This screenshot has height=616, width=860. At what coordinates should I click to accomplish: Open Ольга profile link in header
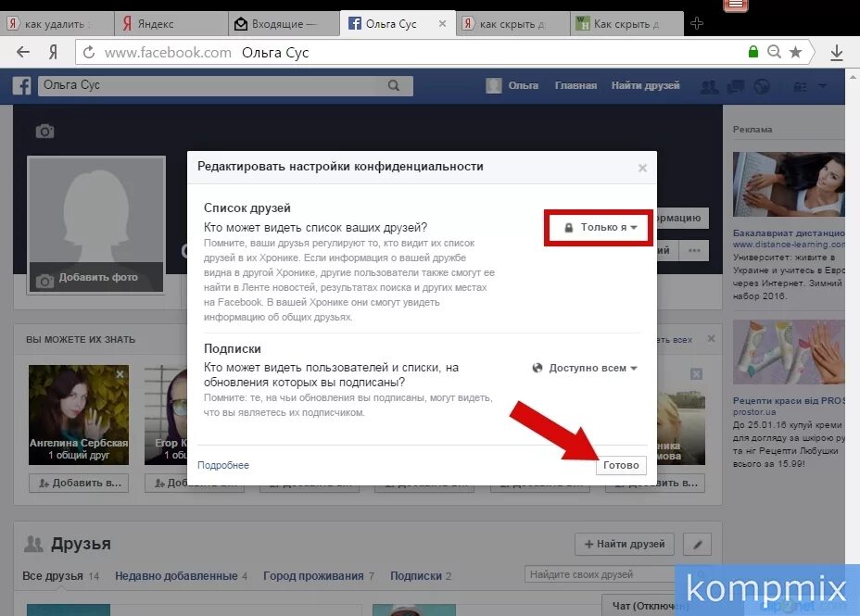(512, 85)
